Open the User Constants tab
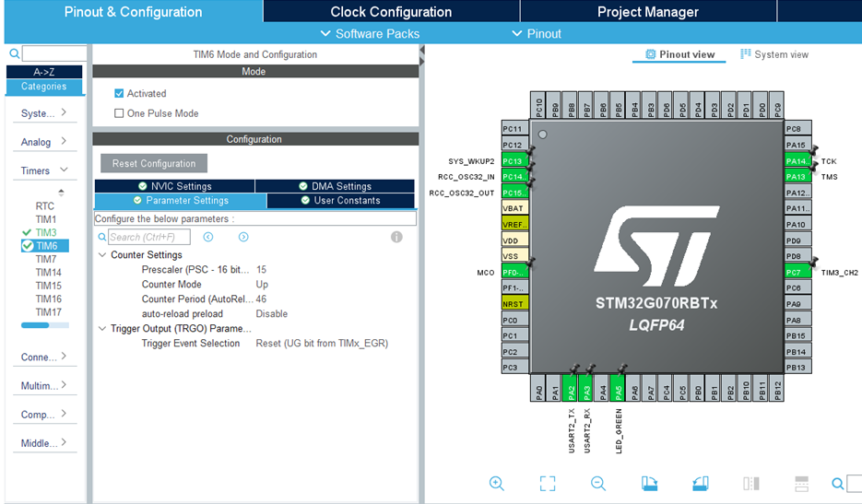Screen dimensions: 862x504 pyautogui.click(x=341, y=201)
